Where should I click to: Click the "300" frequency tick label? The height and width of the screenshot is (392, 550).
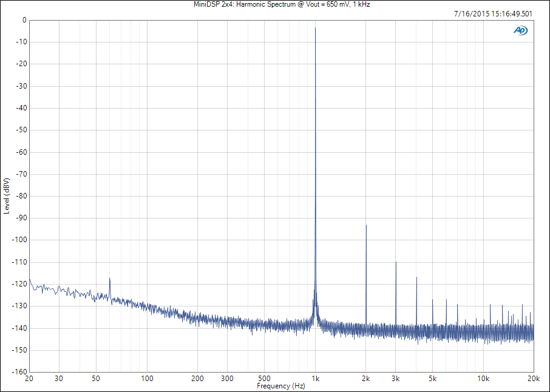click(x=227, y=379)
